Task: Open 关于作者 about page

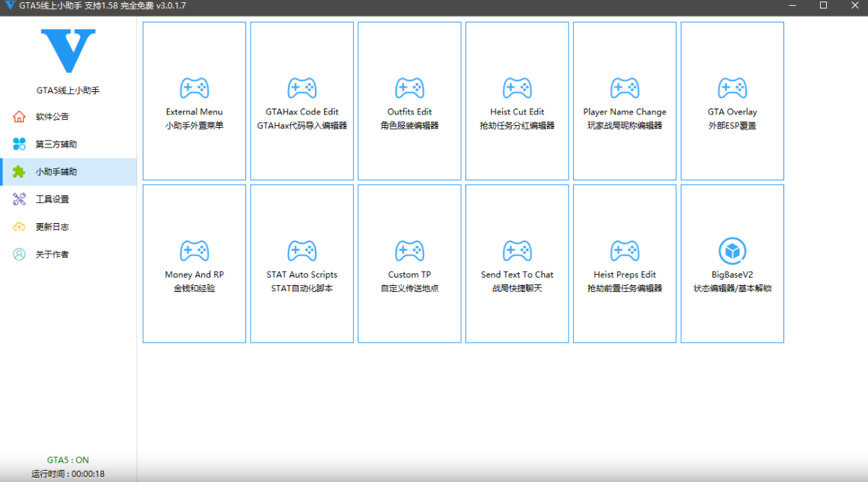Action: click(52, 254)
